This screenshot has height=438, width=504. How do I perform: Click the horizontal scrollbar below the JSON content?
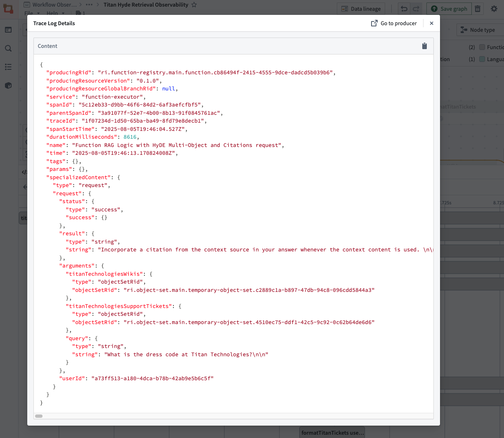pos(38,416)
